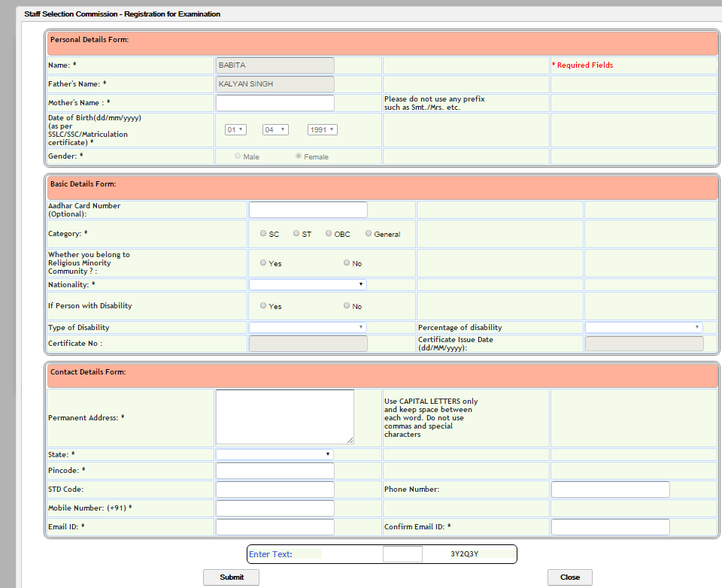
Task: Mark No for Person with Disability
Action: (346, 305)
